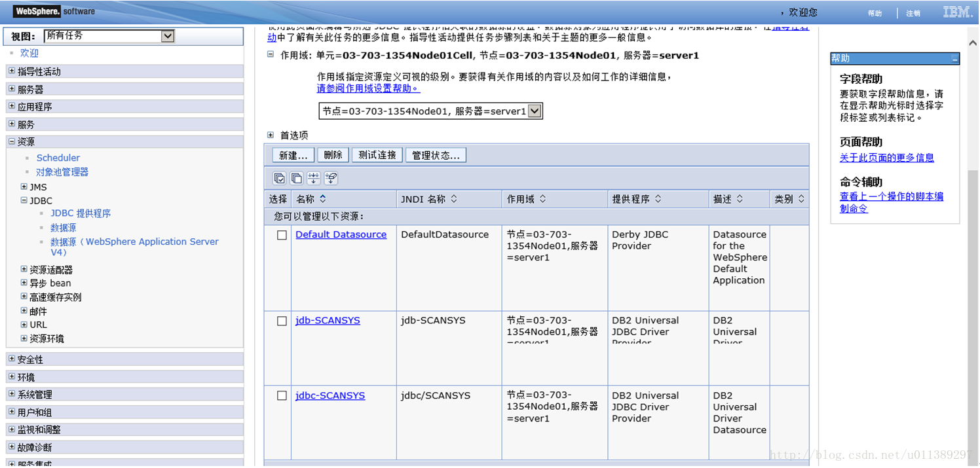Expand the 安全性 navigation group
Screen dimensions: 980x468
coord(12,359)
